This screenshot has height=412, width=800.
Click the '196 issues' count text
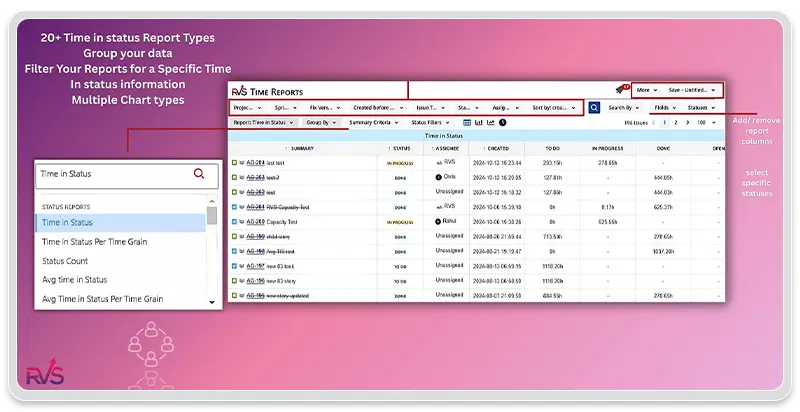click(x=636, y=122)
